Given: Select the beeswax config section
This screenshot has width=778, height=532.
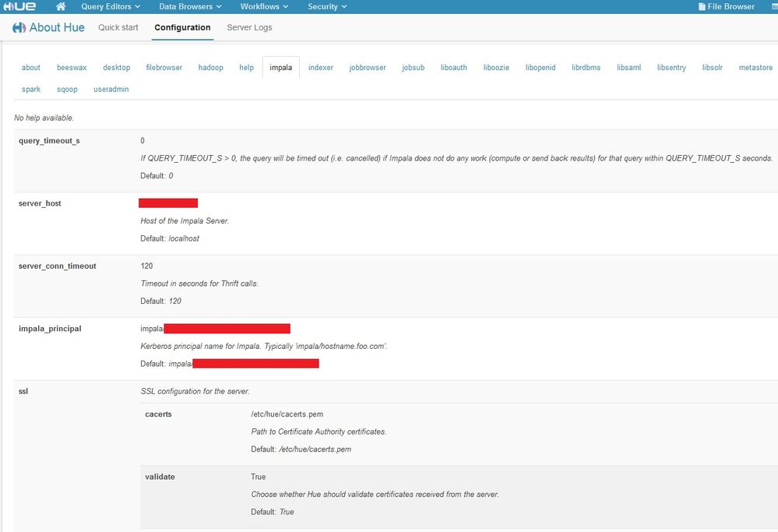Looking at the screenshot, I should point(72,68).
